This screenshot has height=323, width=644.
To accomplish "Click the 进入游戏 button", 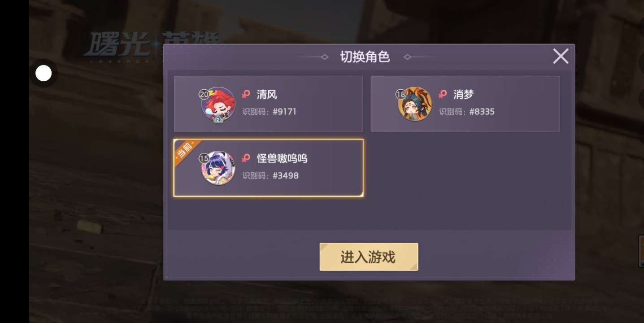I will (x=369, y=257).
